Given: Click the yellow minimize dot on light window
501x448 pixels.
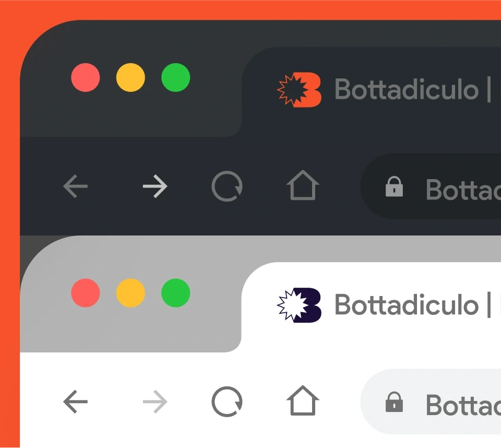Looking at the screenshot, I should click(130, 293).
